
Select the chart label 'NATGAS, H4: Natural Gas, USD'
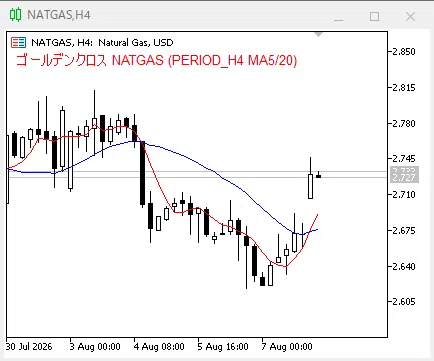102,43
